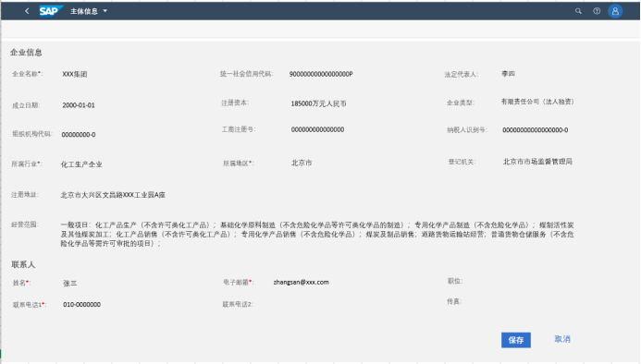Click the 成立日期 value 2000-01-01

click(x=79, y=105)
